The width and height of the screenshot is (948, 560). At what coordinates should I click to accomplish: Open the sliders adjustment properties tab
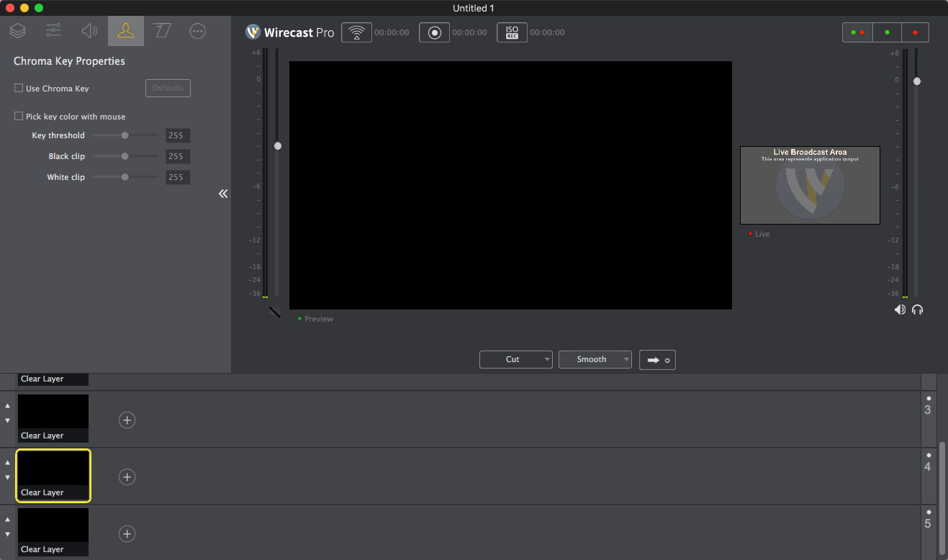(x=54, y=31)
